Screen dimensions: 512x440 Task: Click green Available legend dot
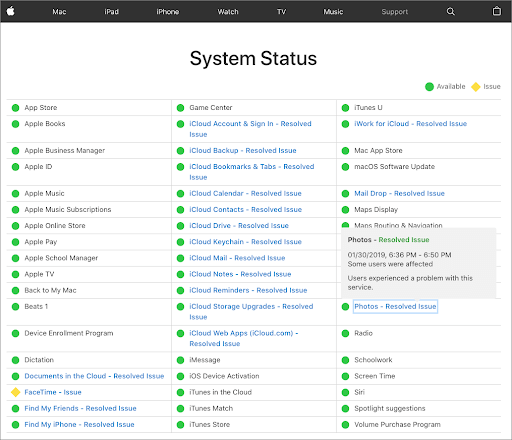tap(429, 87)
